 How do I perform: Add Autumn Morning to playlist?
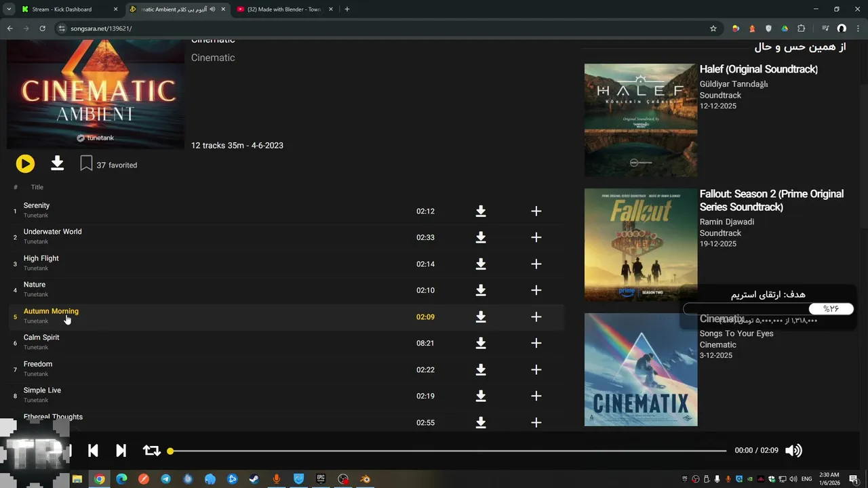coord(536,317)
